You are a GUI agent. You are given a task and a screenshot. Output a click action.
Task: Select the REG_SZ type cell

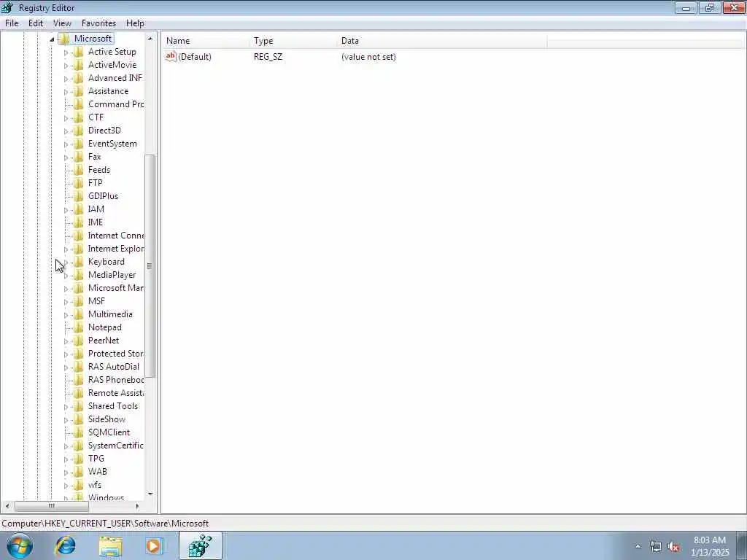click(268, 57)
